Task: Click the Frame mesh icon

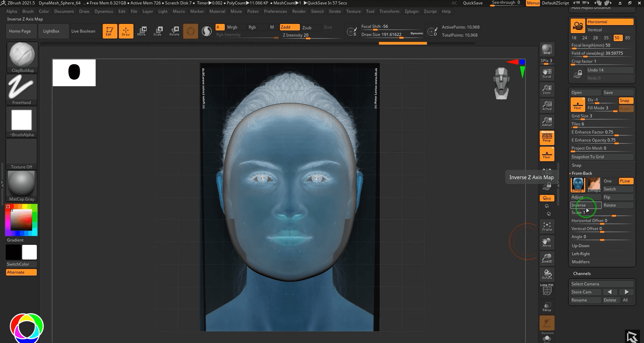Action: 547,226
